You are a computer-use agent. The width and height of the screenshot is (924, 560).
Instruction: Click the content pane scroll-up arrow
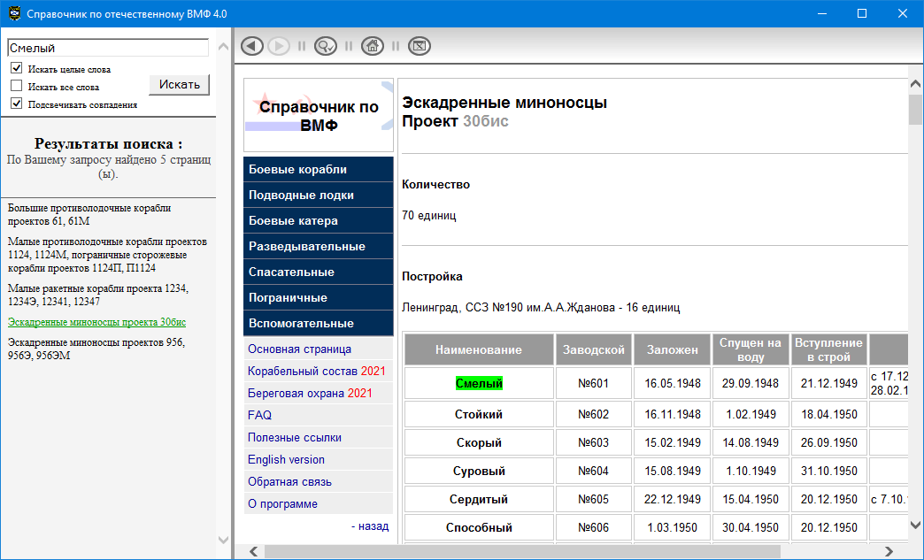coord(915,85)
